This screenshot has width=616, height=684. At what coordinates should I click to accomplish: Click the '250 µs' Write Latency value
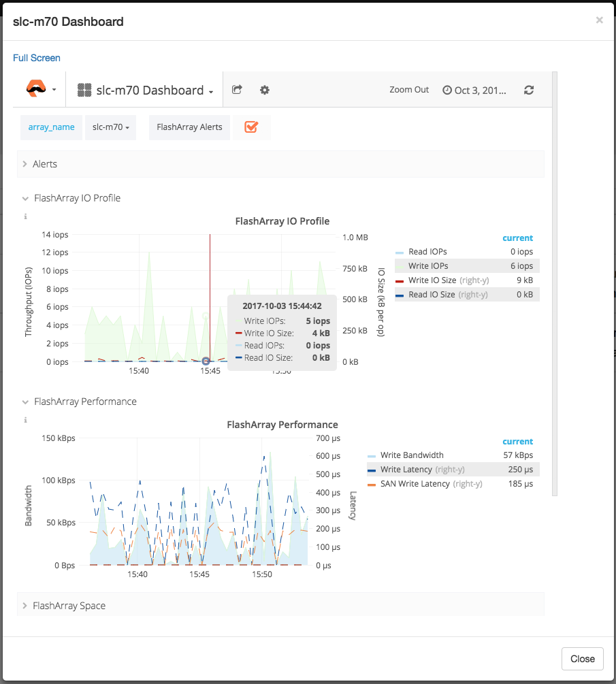(x=521, y=470)
